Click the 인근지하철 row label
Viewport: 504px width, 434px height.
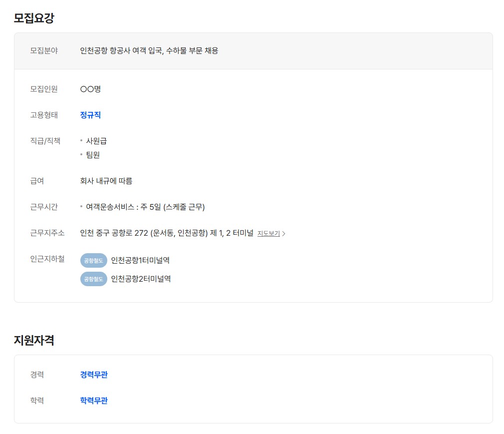point(47,259)
